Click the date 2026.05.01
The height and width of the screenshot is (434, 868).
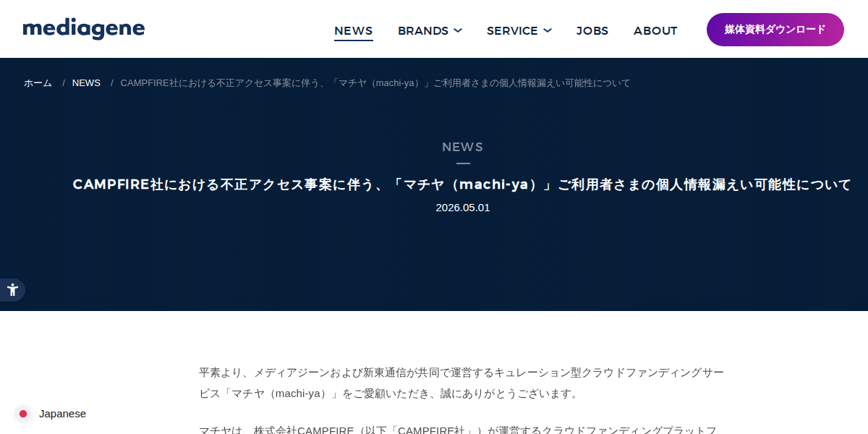point(463,208)
